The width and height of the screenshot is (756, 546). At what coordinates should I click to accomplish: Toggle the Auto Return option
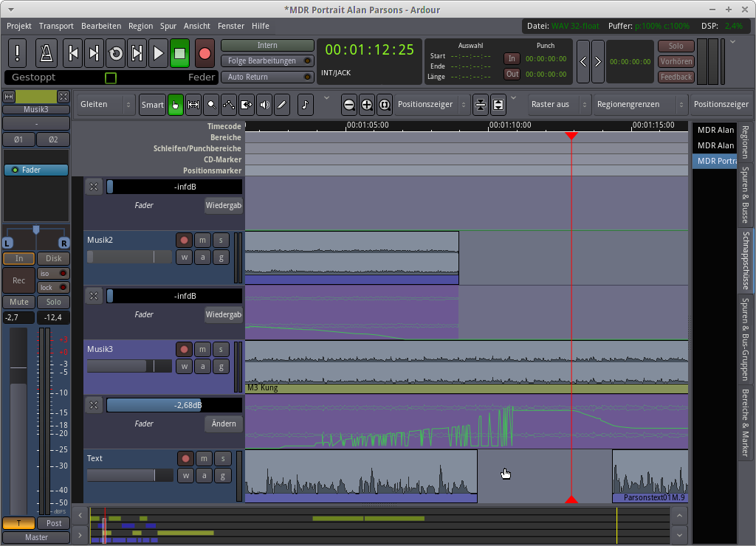tap(267, 77)
